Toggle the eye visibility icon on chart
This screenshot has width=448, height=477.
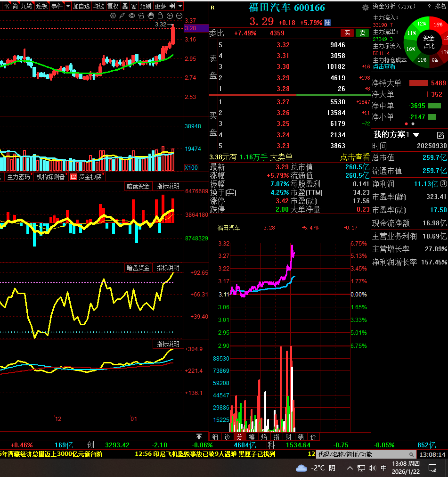[x=132, y=16]
